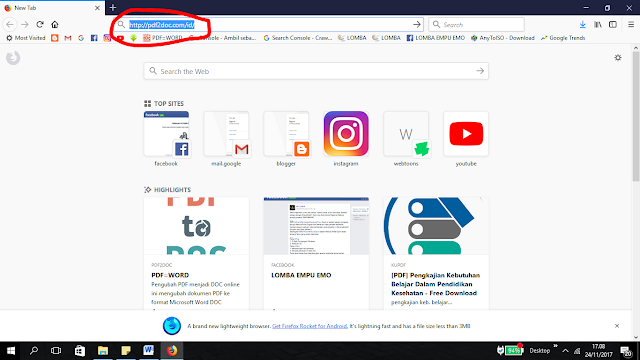Click the toolbar Search field
The image size is (640, 360).
[476, 24]
